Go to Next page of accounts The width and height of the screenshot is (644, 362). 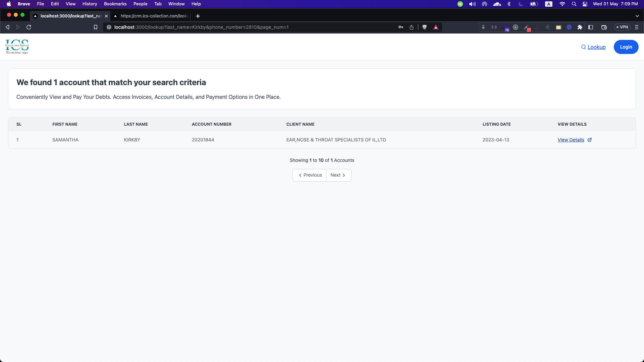point(338,175)
